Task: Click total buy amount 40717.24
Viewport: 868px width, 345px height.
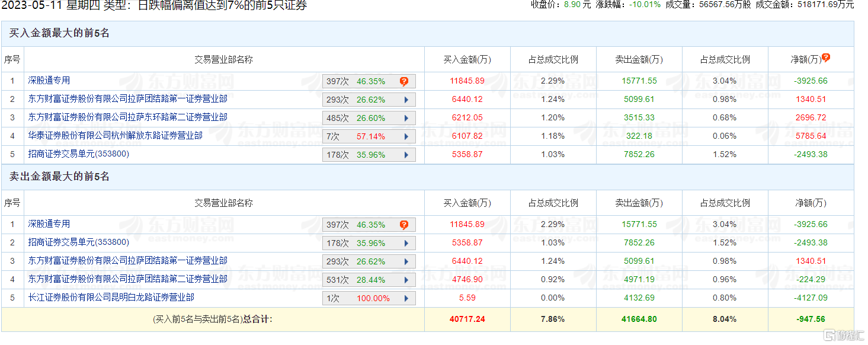Action: tap(467, 319)
